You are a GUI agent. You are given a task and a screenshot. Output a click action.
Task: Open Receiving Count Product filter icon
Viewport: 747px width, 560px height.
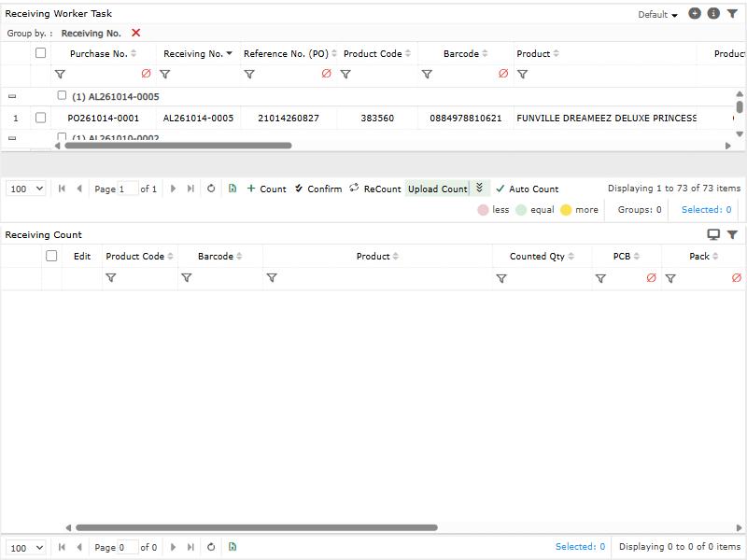click(x=272, y=277)
